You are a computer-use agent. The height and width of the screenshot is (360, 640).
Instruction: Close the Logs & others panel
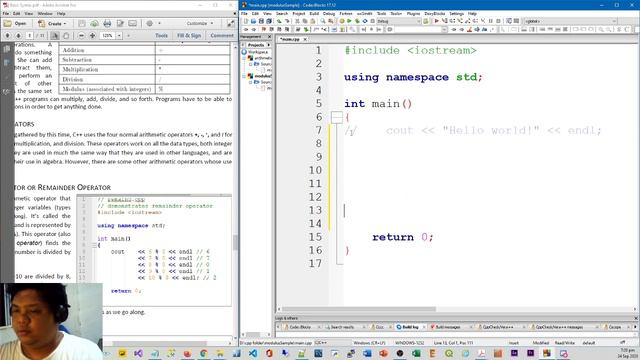point(636,318)
